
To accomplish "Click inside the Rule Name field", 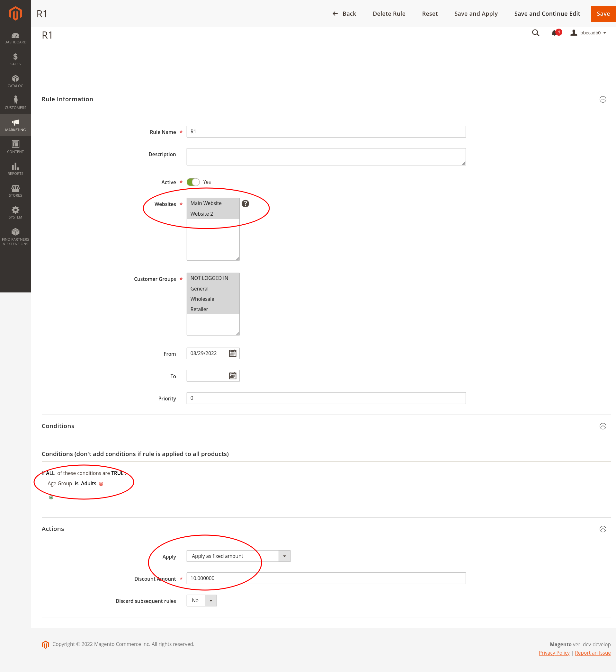I will [x=326, y=132].
